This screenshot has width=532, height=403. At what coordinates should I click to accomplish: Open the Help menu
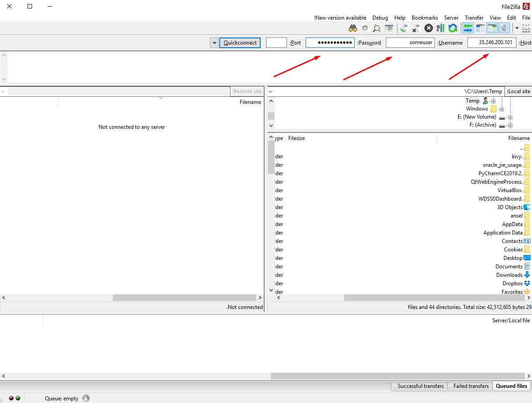click(x=400, y=18)
